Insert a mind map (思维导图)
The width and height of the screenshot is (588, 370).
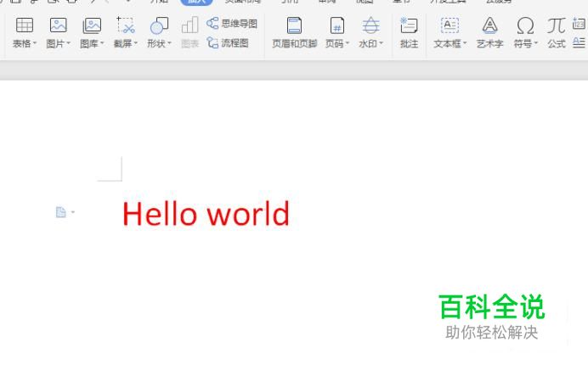(232, 24)
